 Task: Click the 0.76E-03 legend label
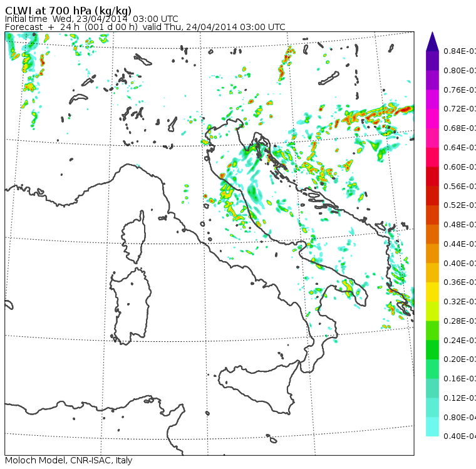coord(460,90)
